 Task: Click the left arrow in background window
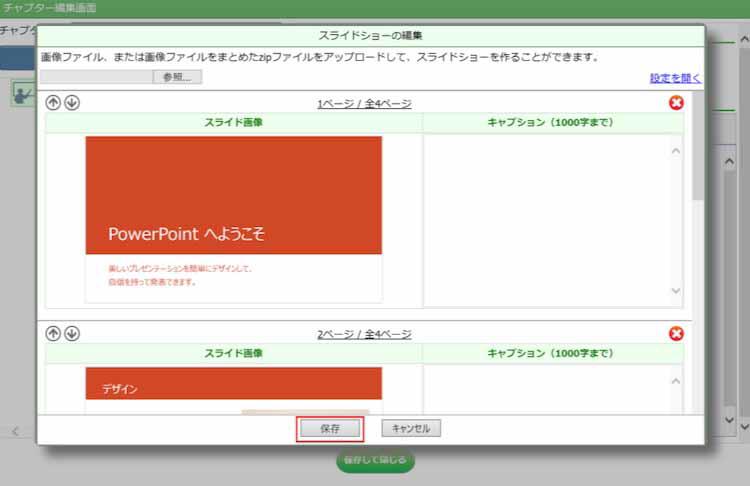coord(15,431)
